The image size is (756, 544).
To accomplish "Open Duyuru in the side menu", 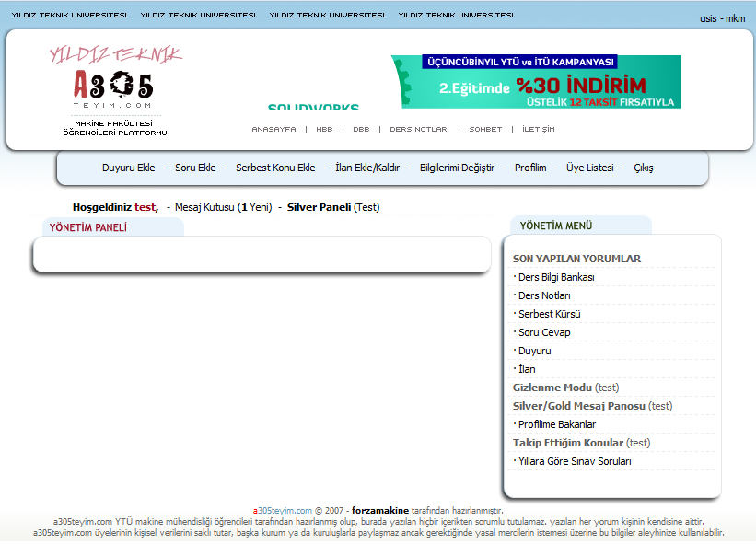I will point(534,351).
